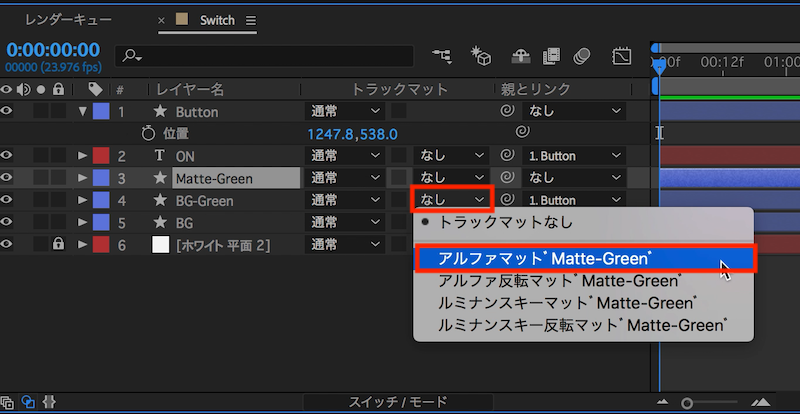Hide the ON layer eye
This screenshot has width=800, height=414.
pyautogui.click(x=7, y=155)
